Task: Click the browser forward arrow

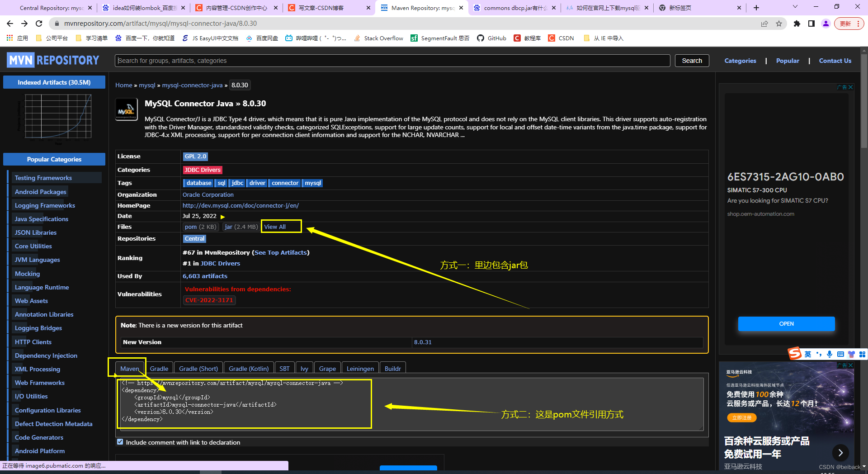Action: click(x=24, y=24)
